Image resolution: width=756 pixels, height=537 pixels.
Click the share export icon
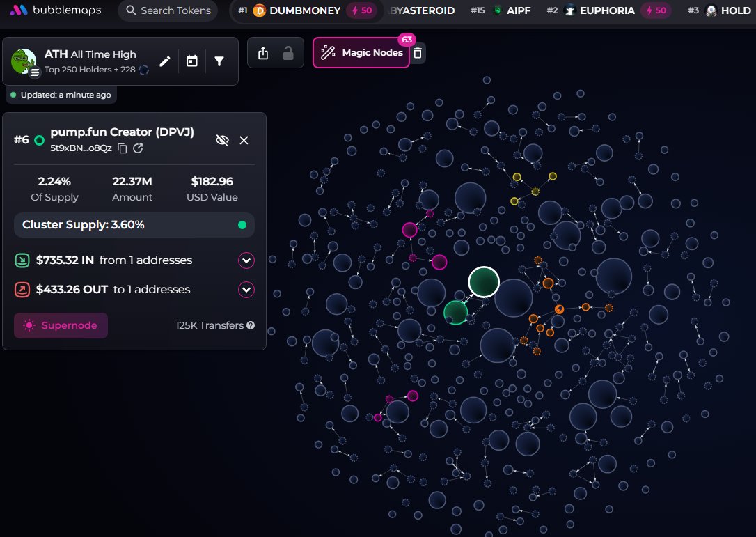coord(263,53)
